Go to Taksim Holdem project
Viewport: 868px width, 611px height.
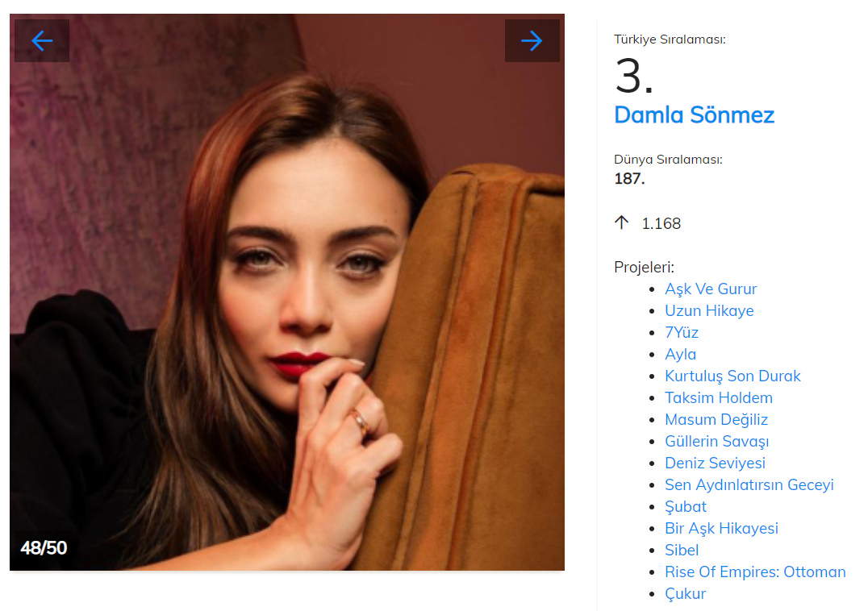[718, 397]
